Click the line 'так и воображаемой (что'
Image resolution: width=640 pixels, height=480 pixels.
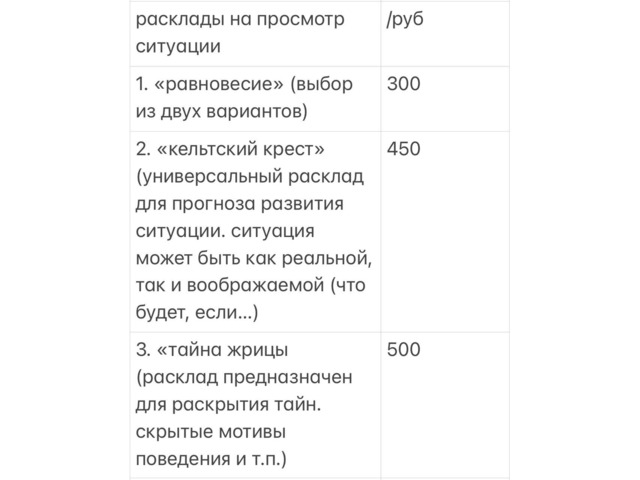click(250, 285)
